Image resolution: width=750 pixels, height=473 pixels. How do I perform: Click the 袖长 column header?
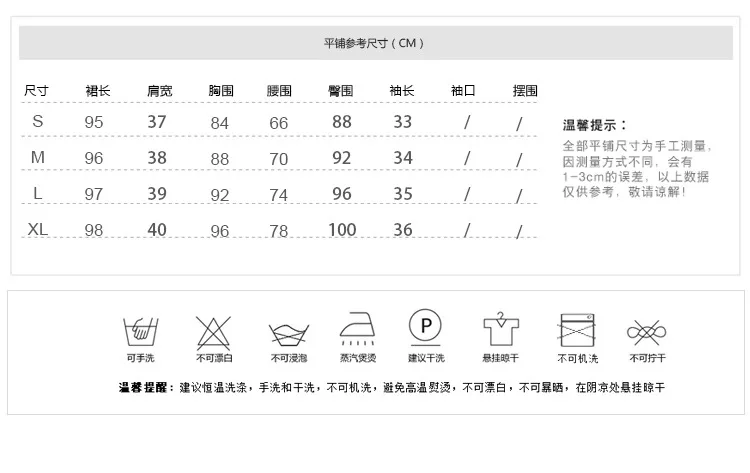tap(402, 90)
